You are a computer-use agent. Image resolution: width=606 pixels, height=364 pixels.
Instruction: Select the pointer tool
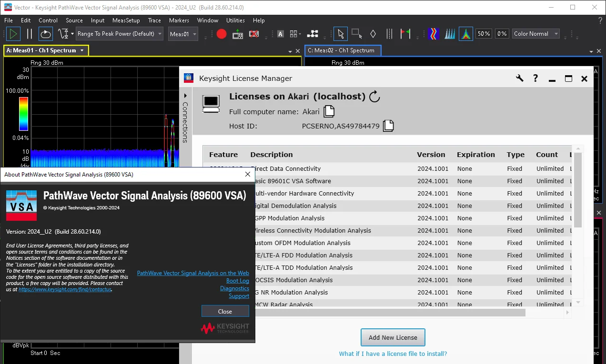[x=340, y=34]
